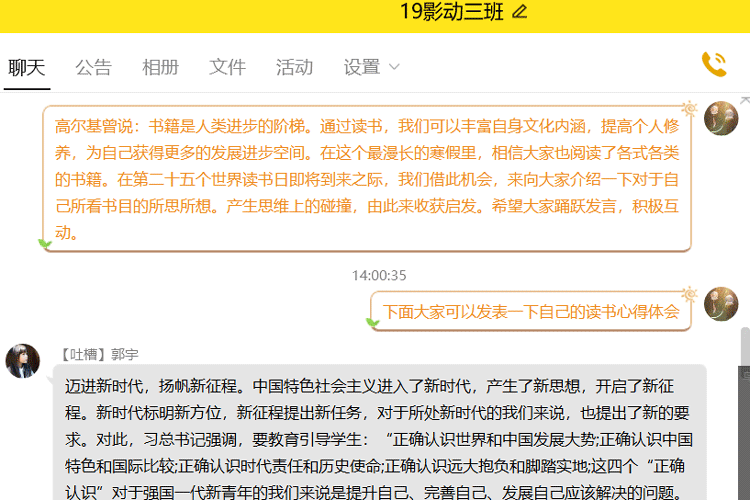Open the 公告 tab

pyautogui.click(x=93, y=67)
